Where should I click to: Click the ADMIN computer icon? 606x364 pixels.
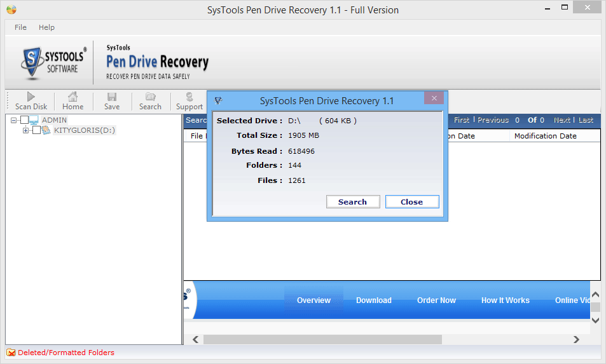(x=34, y=120)
